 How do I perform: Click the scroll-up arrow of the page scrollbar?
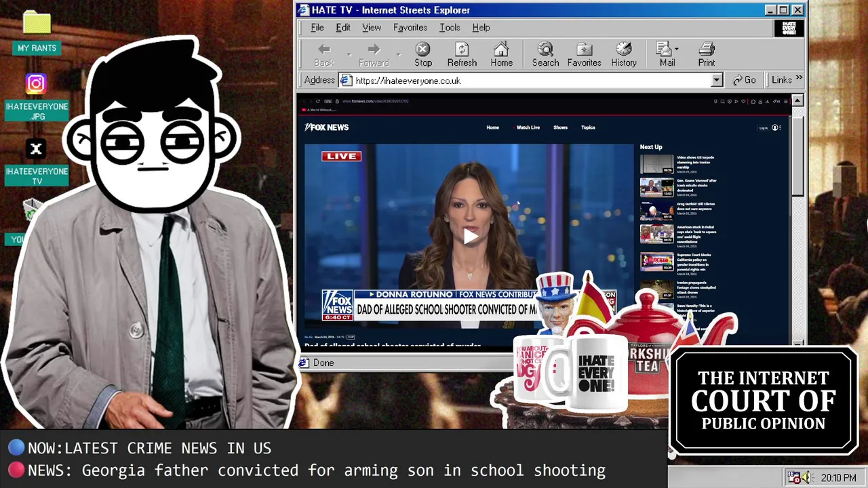(x=797, y=101)
